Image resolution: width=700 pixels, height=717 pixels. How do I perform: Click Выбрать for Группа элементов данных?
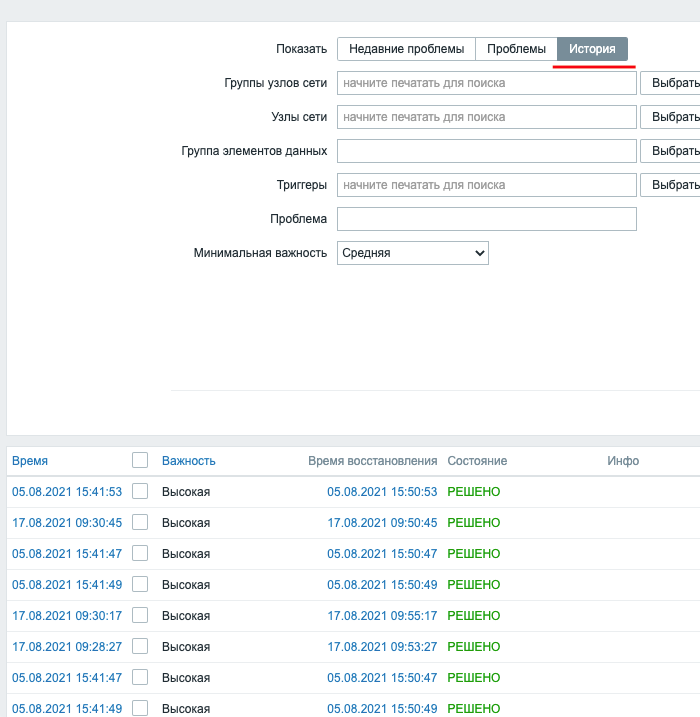point(672,151)
